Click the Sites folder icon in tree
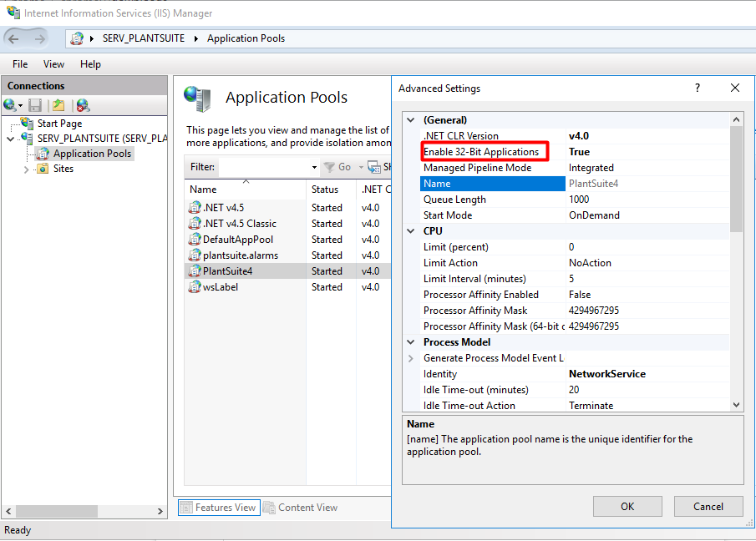The height and width of the screenshot is (541, 756). [x=43, y=169]
